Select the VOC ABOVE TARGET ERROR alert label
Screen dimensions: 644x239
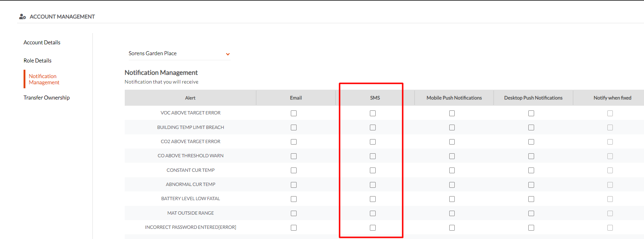click(x=191, y=113)
